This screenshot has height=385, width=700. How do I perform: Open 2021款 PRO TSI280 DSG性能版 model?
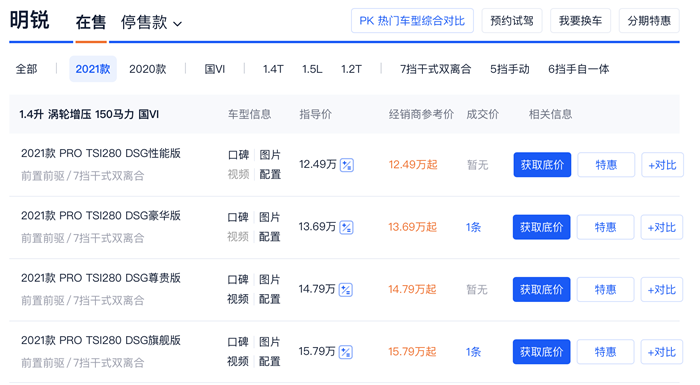pyautogui.click(x=101, y=153)
